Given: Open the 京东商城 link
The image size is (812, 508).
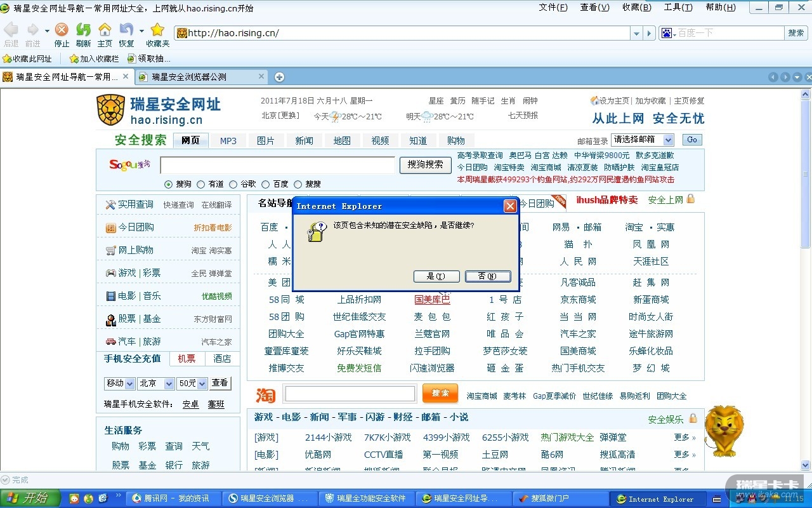Looking at the screenshot, I should [x=578, y=300].
